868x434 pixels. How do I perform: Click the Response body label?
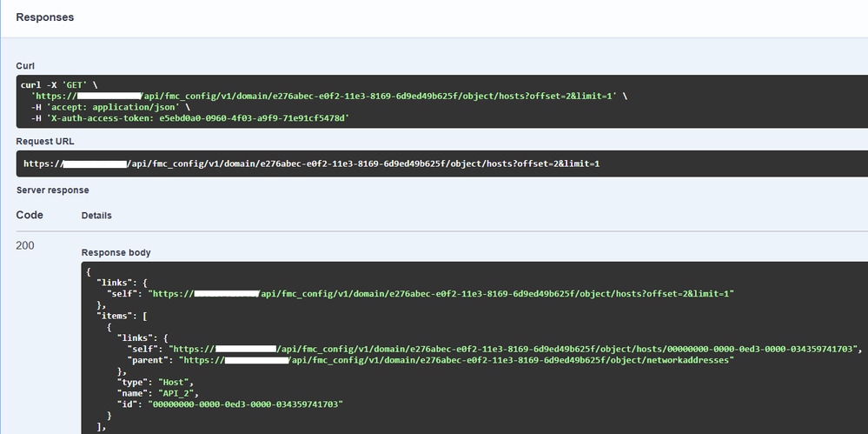tap(116, 253)
